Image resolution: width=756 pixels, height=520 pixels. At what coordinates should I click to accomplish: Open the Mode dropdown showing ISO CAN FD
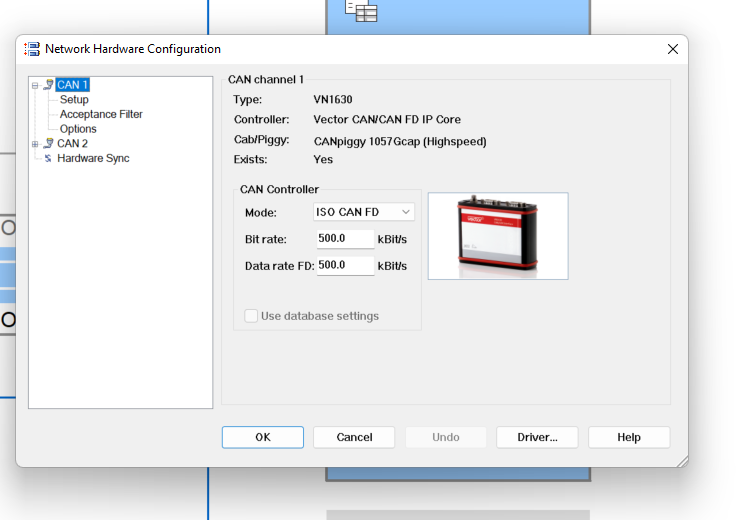[x=364, y=212]
